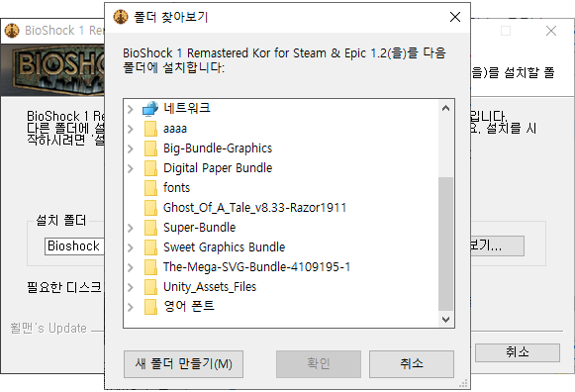The image size is (575, 392).
Task: Expand the aaaa folder node
Action: [x=131, y=129]
